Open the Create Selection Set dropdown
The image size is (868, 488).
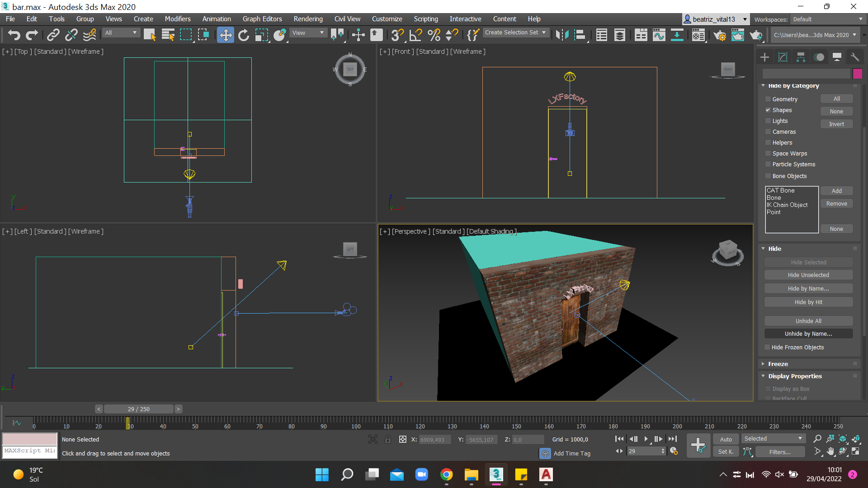pos(516,33)
